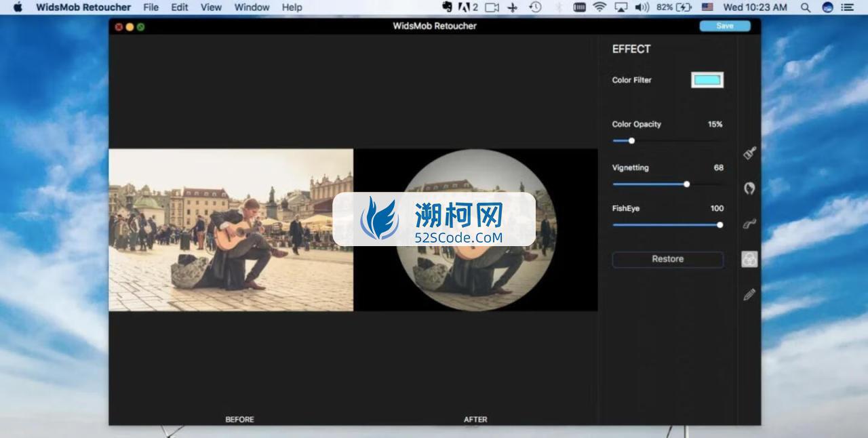
Task: Click the 82% battery percentage text
Action: (665, 7)
